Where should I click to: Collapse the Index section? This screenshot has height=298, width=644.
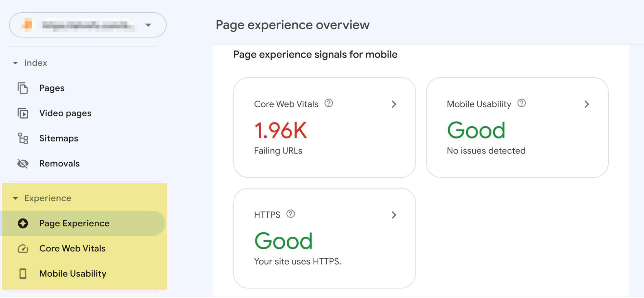coord(15,63)
